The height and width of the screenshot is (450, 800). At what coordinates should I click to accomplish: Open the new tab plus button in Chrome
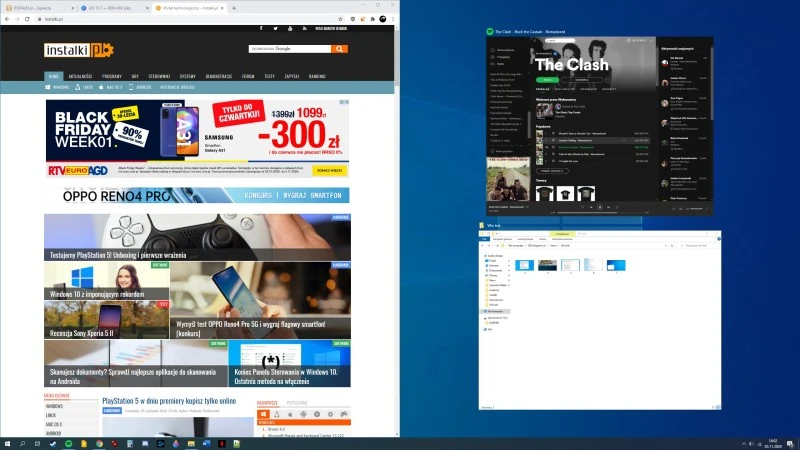coord(232,7)
